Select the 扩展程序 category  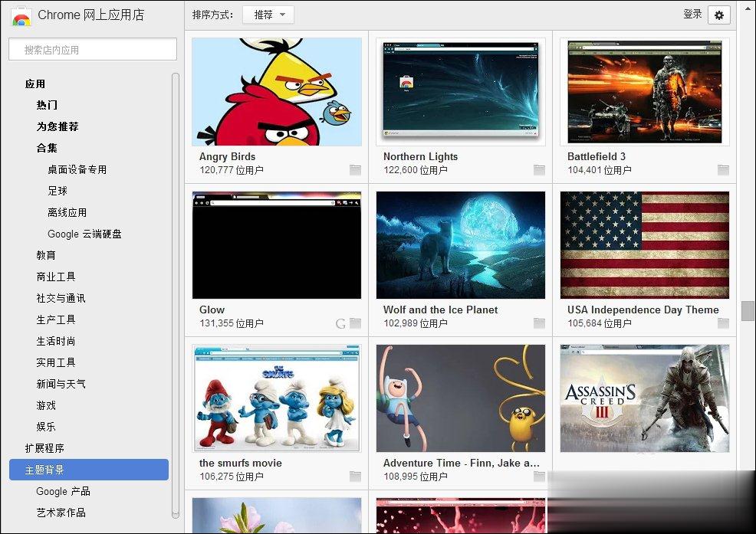click(44, 448)
